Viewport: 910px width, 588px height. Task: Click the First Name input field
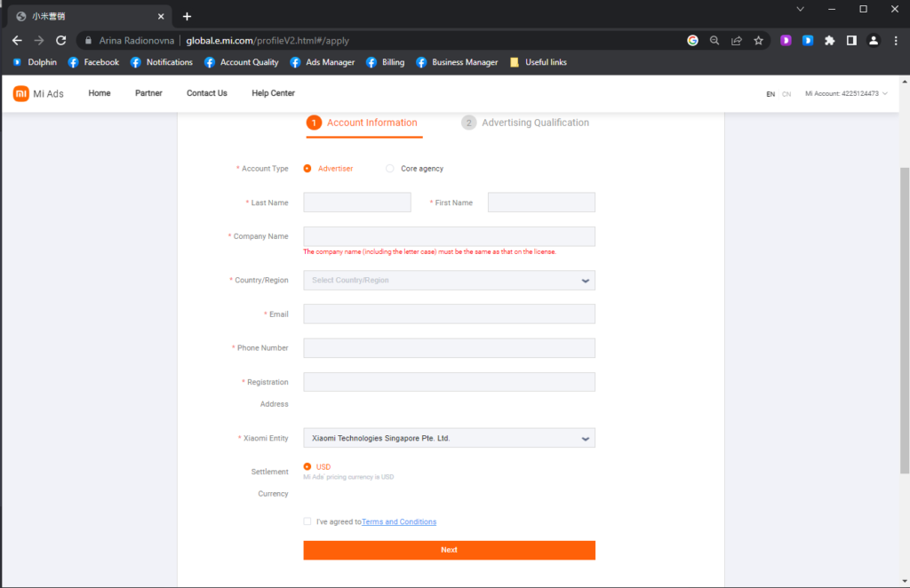coord(541,203)
